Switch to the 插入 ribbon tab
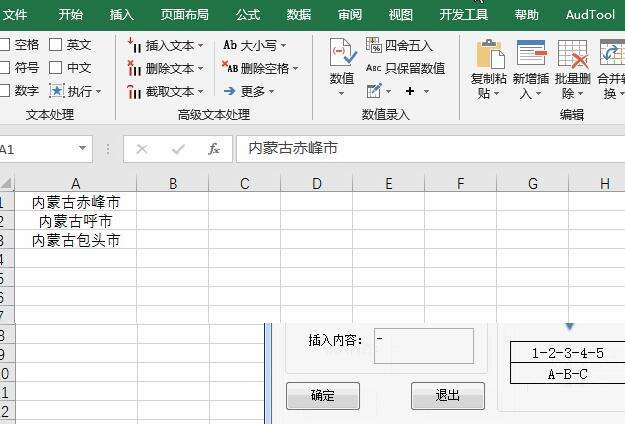 pos(122,15)
